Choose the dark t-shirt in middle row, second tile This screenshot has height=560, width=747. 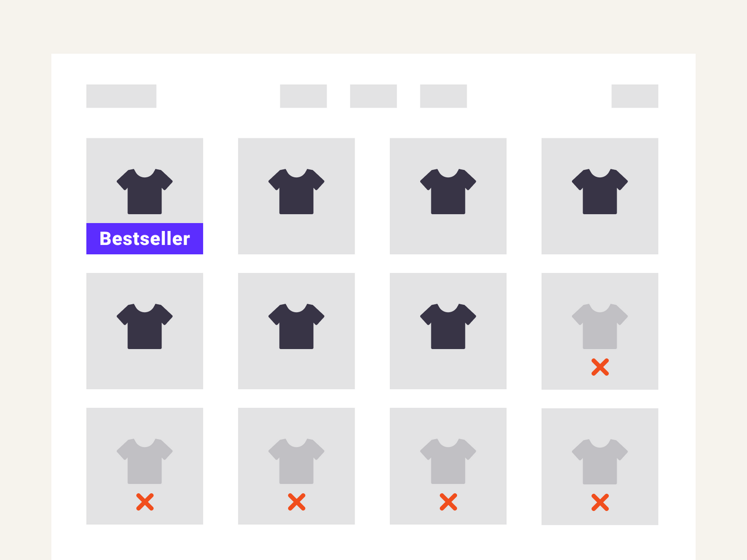click(296, 327)
